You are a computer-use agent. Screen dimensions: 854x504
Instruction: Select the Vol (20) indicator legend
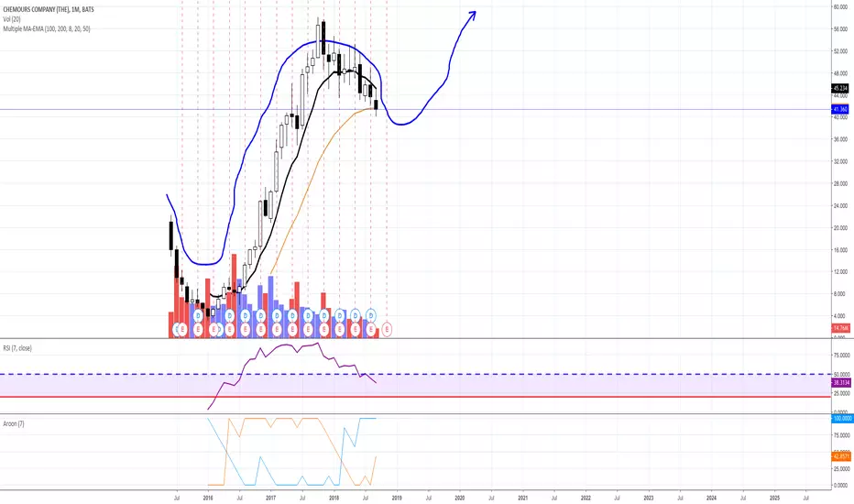point(11,19)
